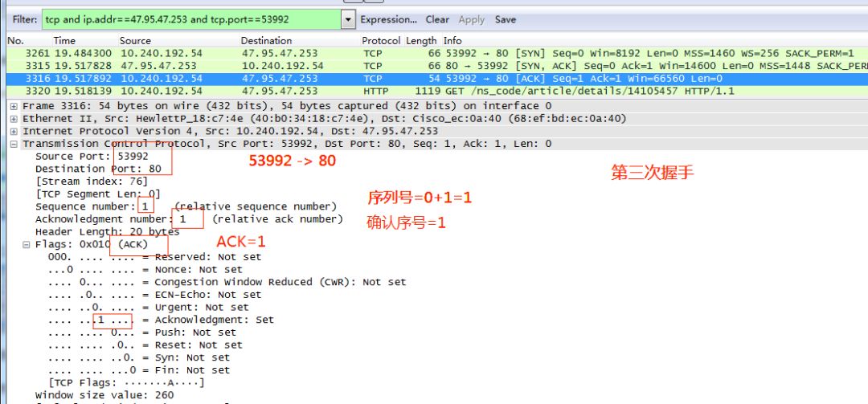The image size is (868, 404).
Task: Select the TCP Flags summary line
Action: point(126,383)
